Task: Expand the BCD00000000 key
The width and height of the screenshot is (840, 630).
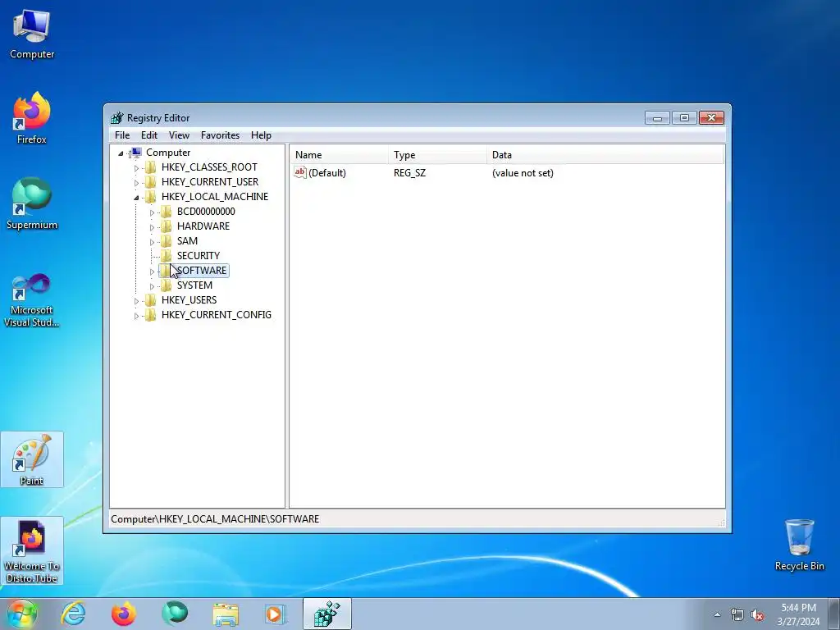Action: (152, 212)
